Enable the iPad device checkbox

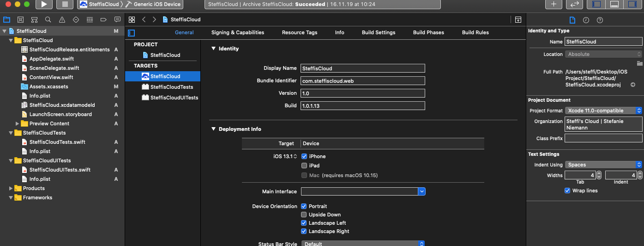(304, 166)
